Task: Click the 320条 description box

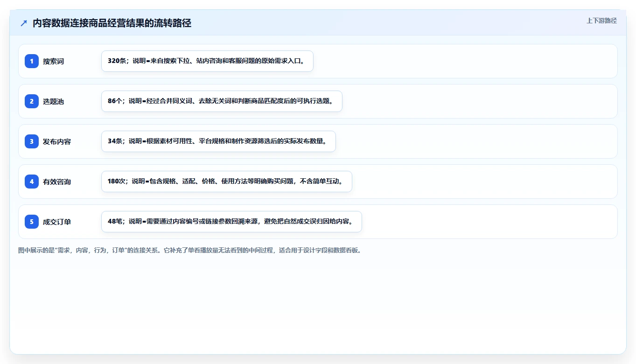Action: [x=207, y=61]
